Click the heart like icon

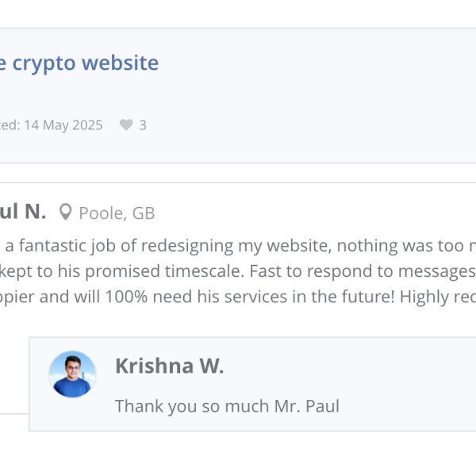(x=126, y=125)
